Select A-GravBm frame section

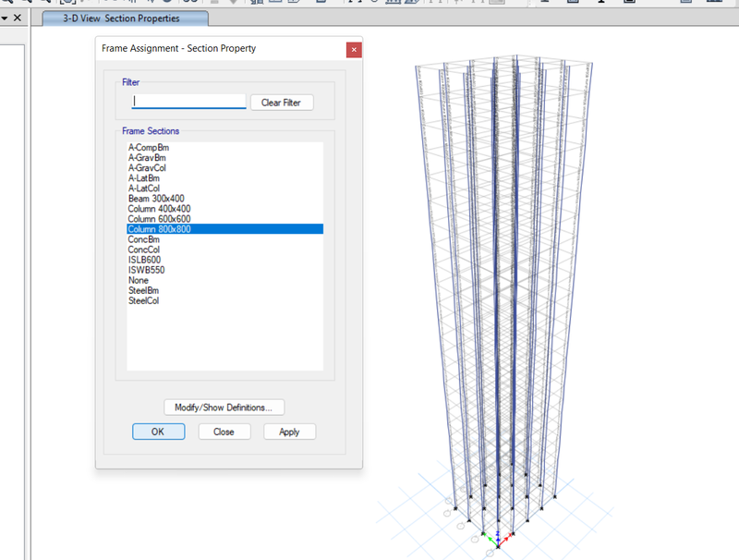[224, 158]
